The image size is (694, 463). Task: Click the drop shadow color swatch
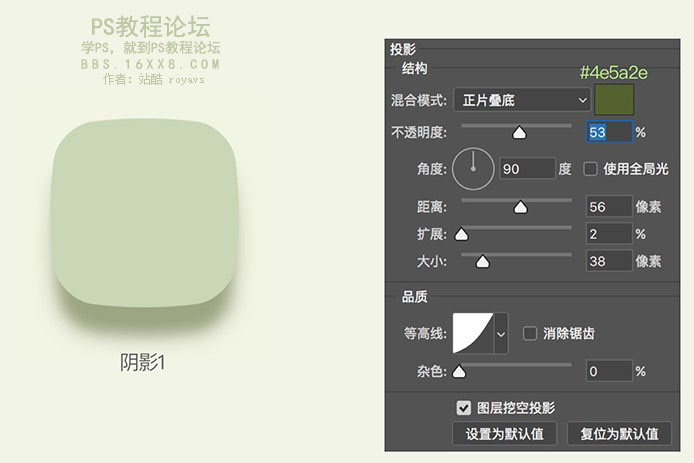[614, 100]
